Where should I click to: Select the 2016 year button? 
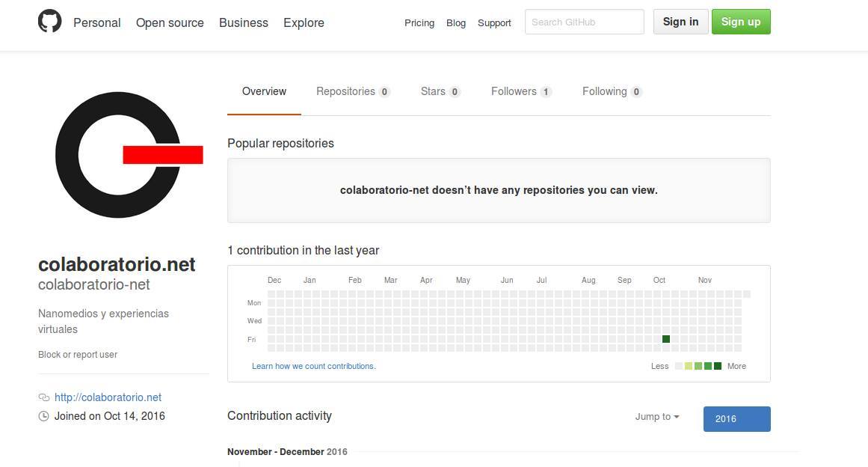737,419
